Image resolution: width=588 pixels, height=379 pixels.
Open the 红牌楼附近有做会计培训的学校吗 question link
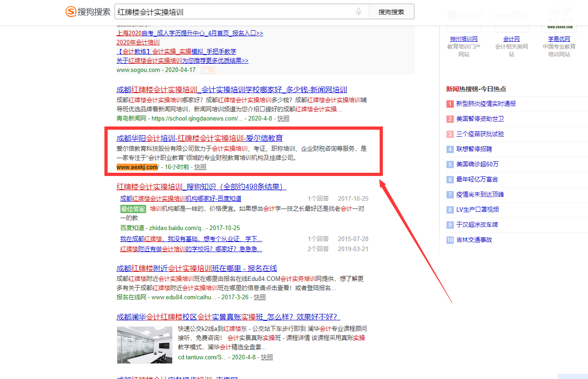191,249
